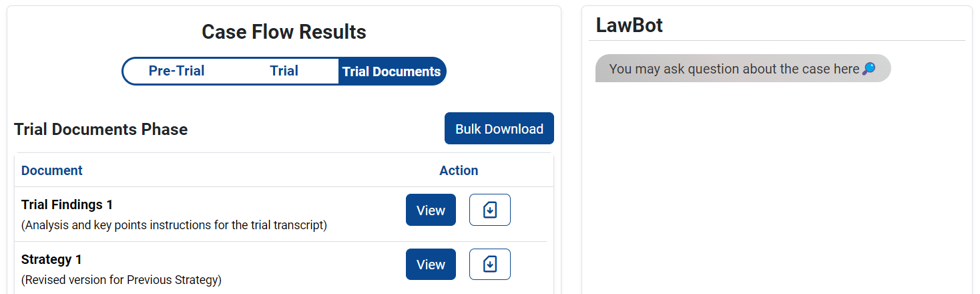The image size is (980, 294).
Task: Open the Trial tab
Action: click(x=284, y=71)
